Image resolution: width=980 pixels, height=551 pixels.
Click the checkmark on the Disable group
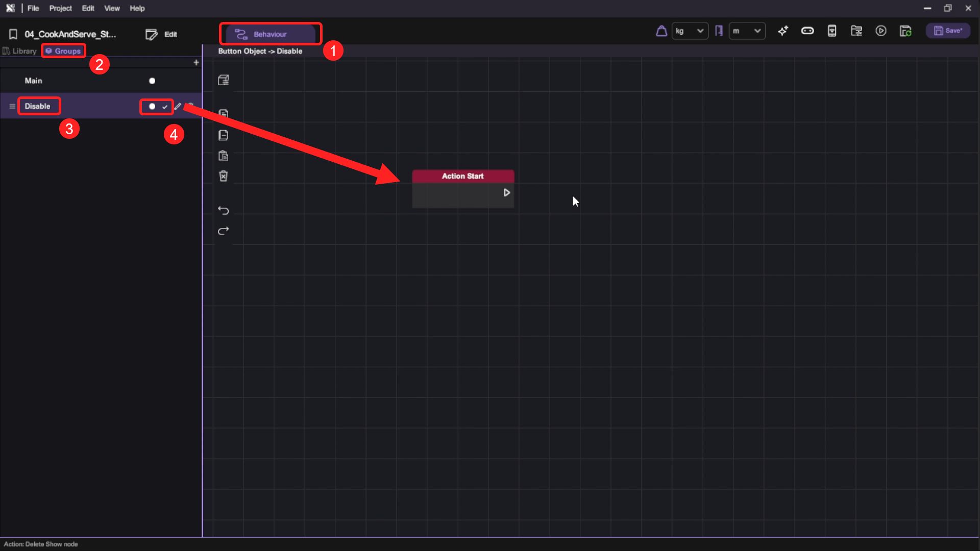(165, 107)
